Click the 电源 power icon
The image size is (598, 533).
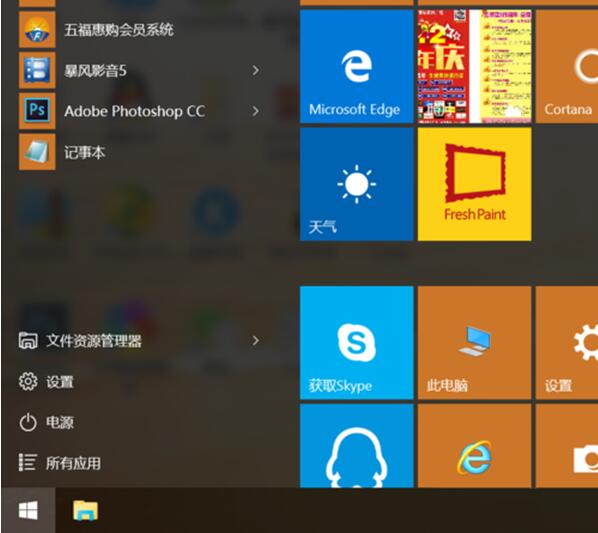click(x=28, y=422)
